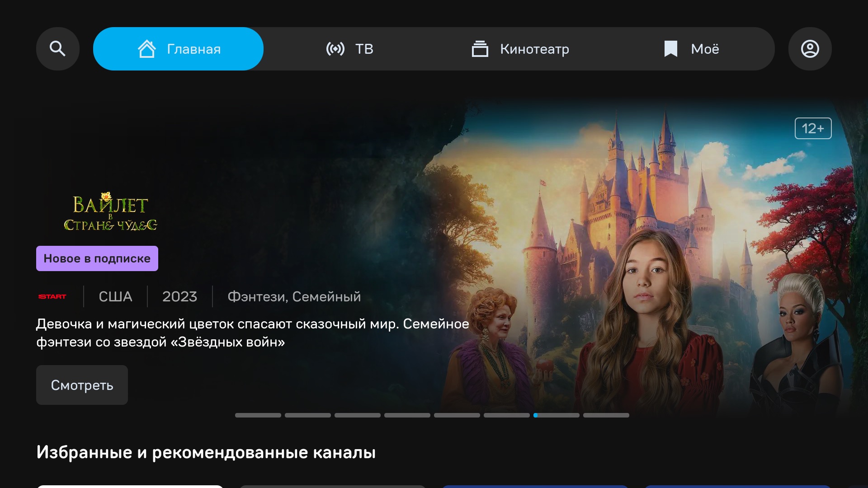Click the 12+ age rating badge

point(813,128)
